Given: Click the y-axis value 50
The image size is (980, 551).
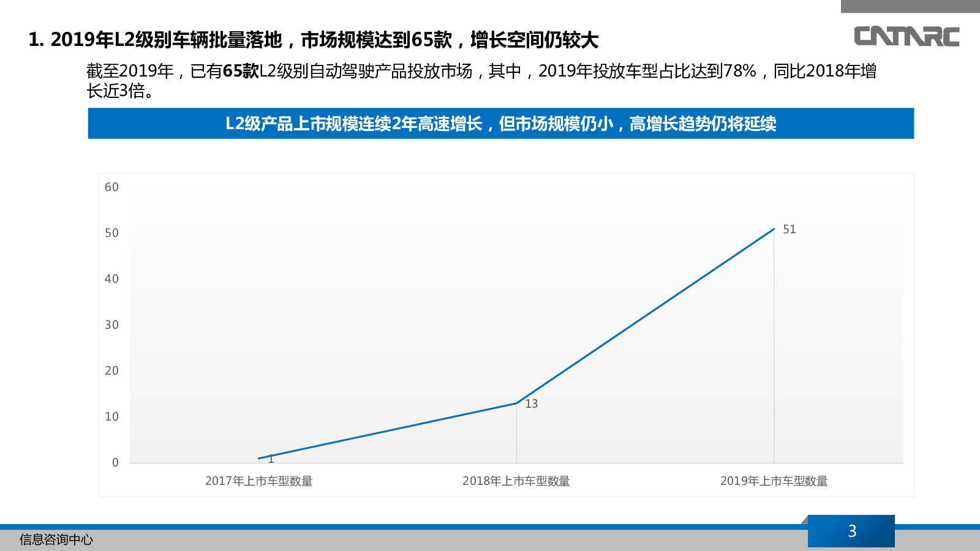Looking at the screenshot, I should pyautogui.click(x=111, y=233).
